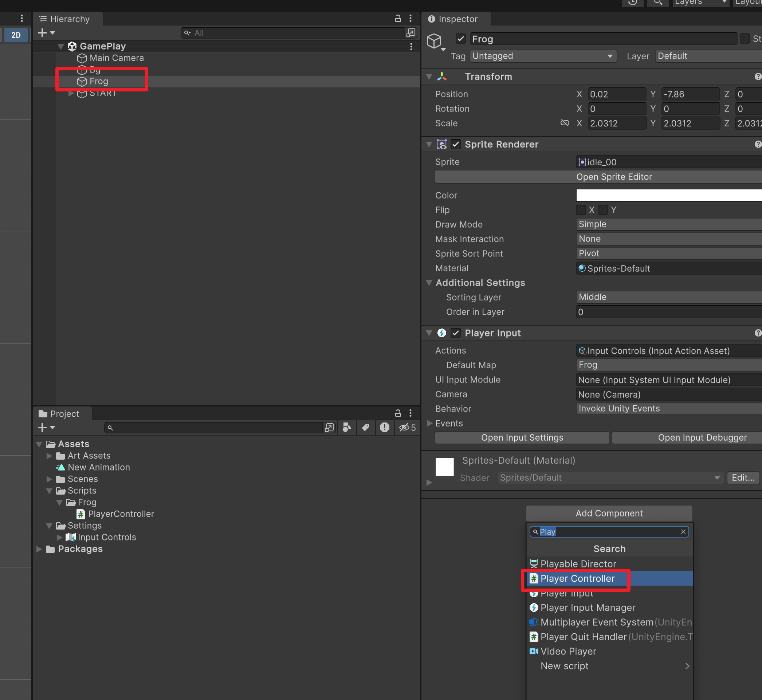Choose Multiplayer Event System component
The height and width of the screenshot is (700, 762).
pos(609,622)
